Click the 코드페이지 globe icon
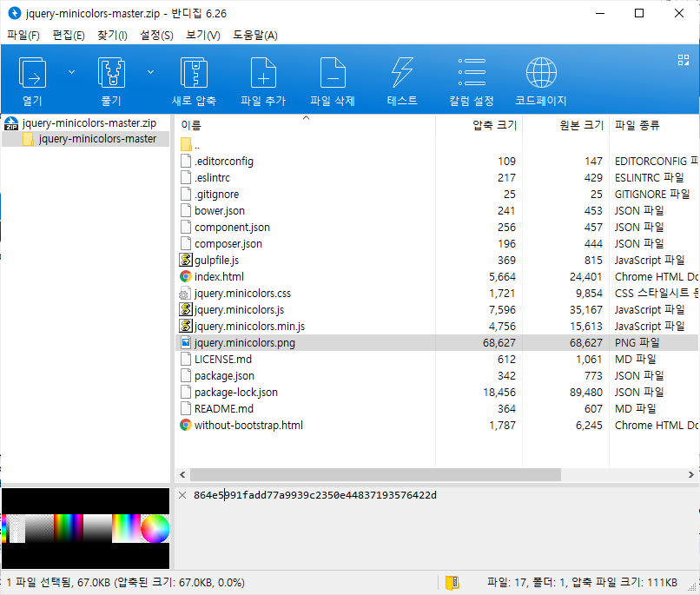The width and height of the screenshot is (700, 595). coord(541,72)
